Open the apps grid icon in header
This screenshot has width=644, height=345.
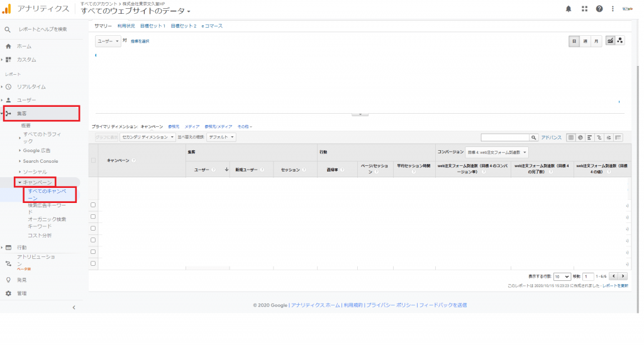click(584, 9)
